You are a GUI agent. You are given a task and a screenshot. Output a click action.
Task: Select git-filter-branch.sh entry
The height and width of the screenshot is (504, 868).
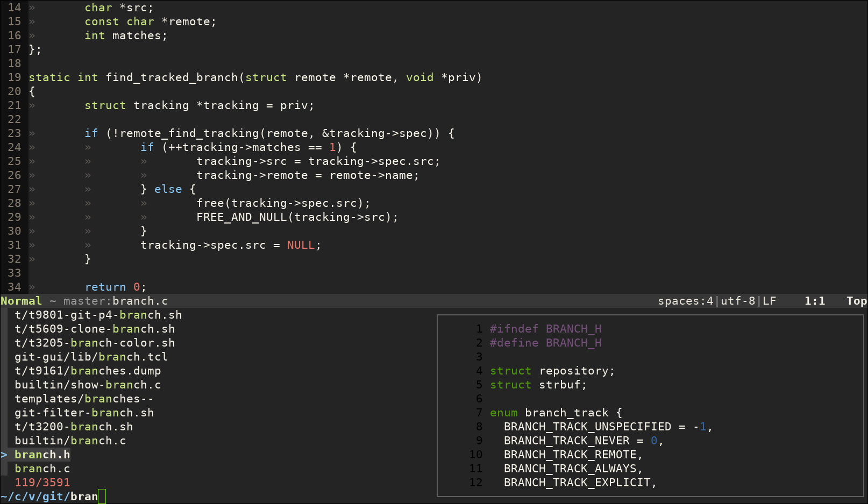click(x=84, y=413)
